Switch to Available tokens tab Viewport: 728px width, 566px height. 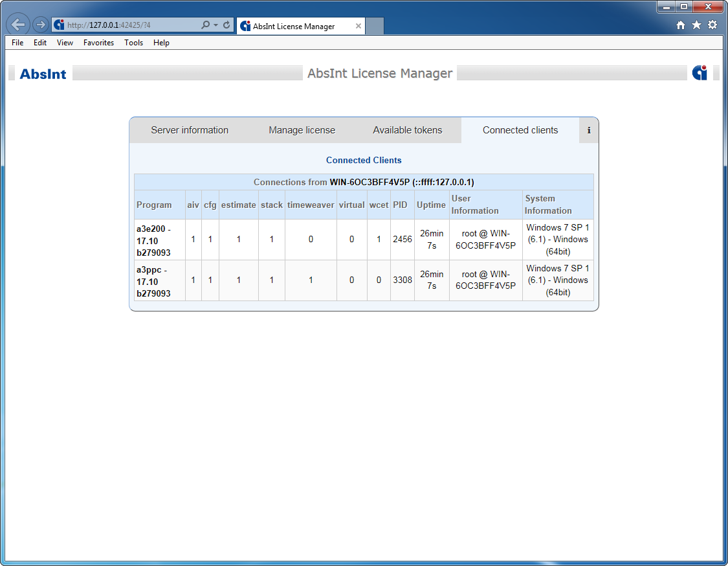tap(408, 130)
